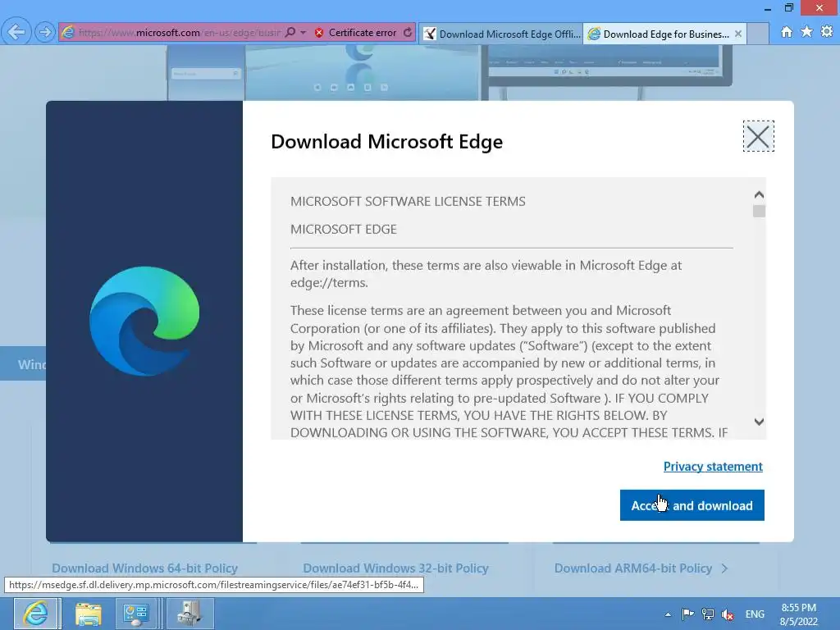
Task: Open a new blank tab
Action: pyautogui.click(x=758, y=34)
